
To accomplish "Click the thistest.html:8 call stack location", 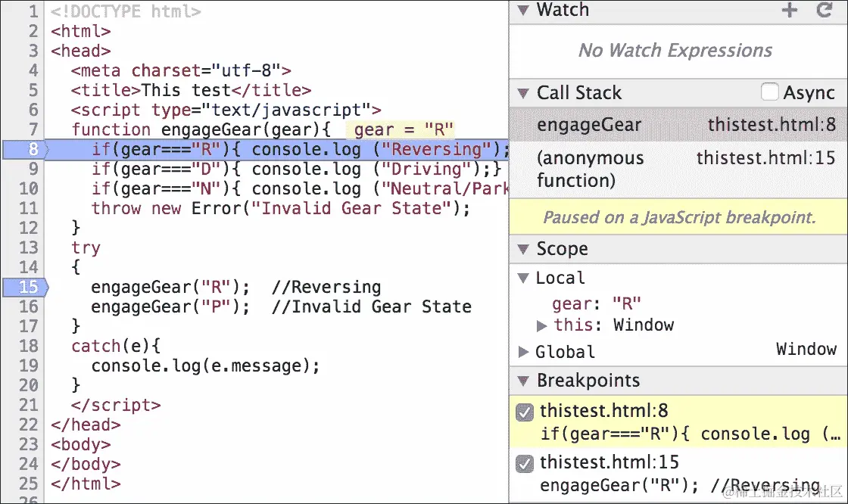I will pyautogui.click(x=772, y=125).
